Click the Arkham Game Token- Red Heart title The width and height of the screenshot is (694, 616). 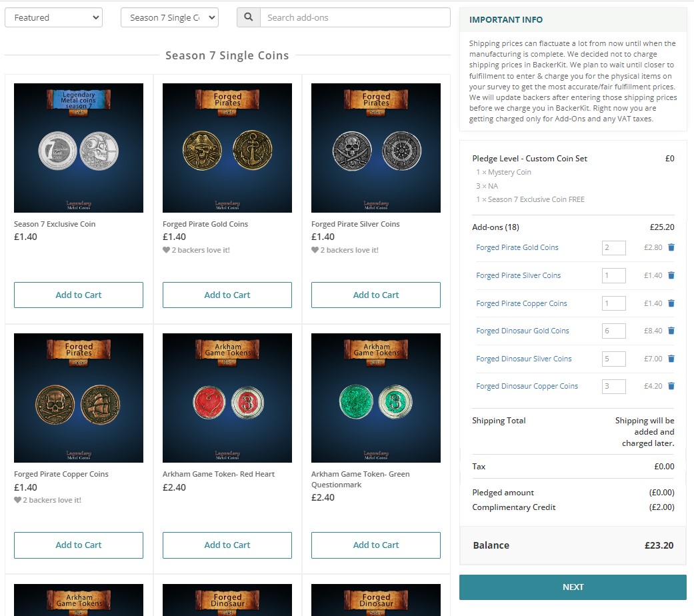point(218,474)
